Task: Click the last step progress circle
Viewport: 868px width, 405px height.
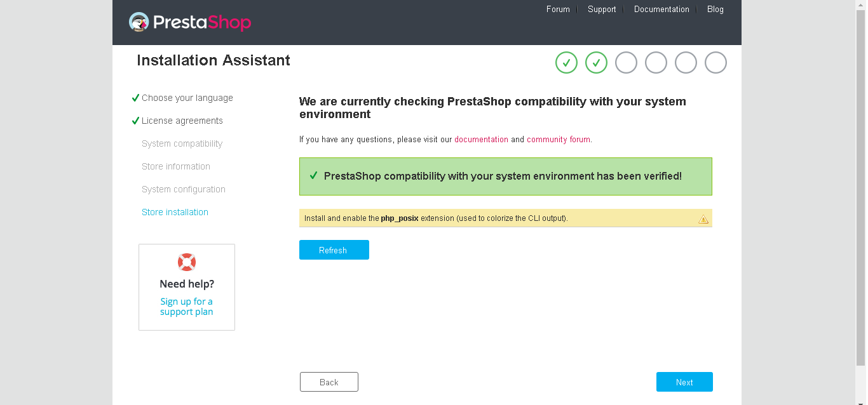Action: tap(715, 63)
